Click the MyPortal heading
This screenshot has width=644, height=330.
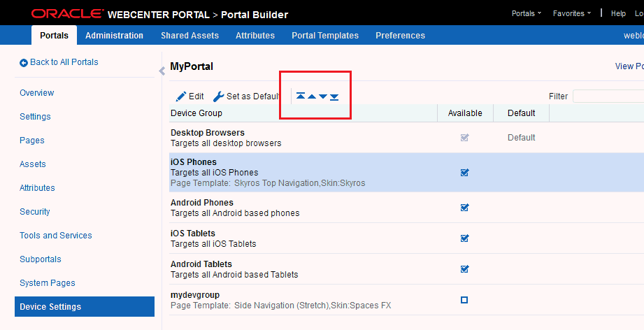pos(192,66)
